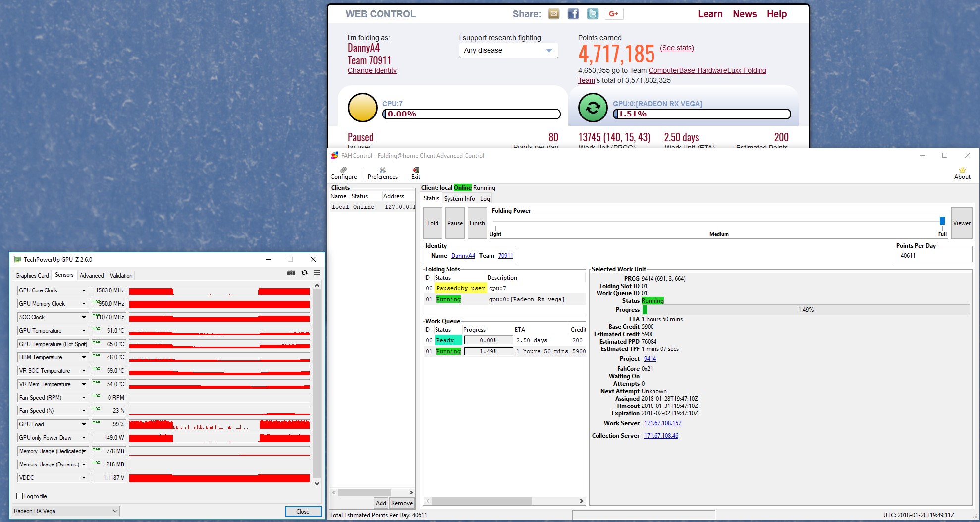Open Help link in Web Control
980x522 pixels.
[777, 14]
